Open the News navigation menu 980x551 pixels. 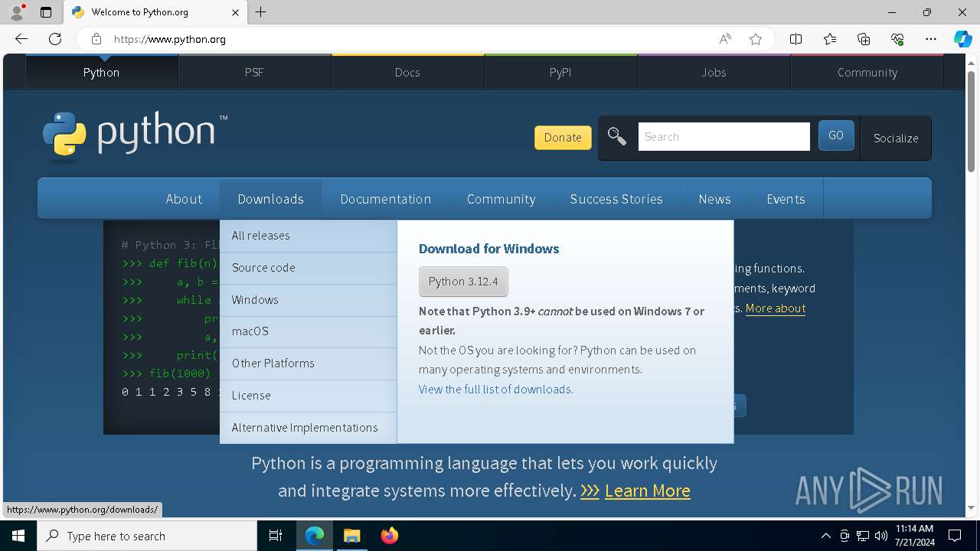(x=714, y=199)
